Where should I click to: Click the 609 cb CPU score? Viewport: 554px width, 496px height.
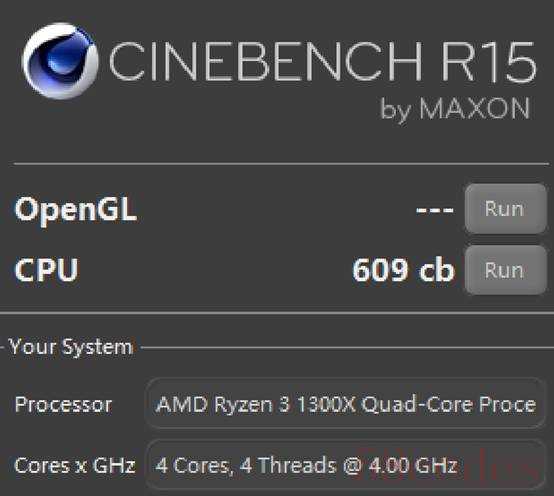(403, 270)
